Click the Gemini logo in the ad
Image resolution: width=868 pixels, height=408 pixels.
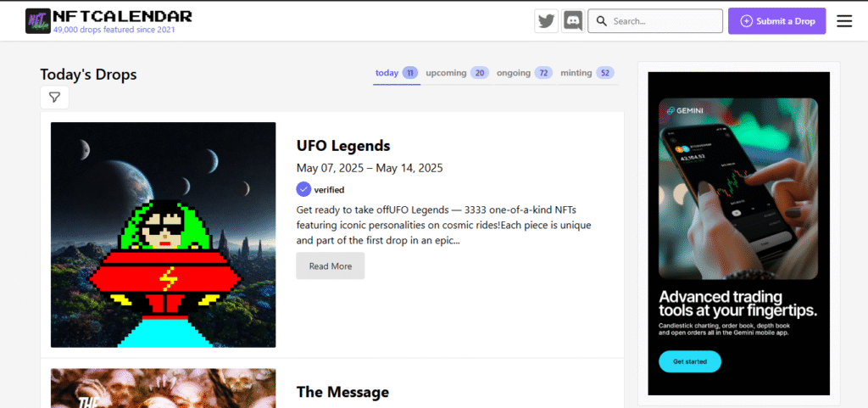click(x=685, y=110)
